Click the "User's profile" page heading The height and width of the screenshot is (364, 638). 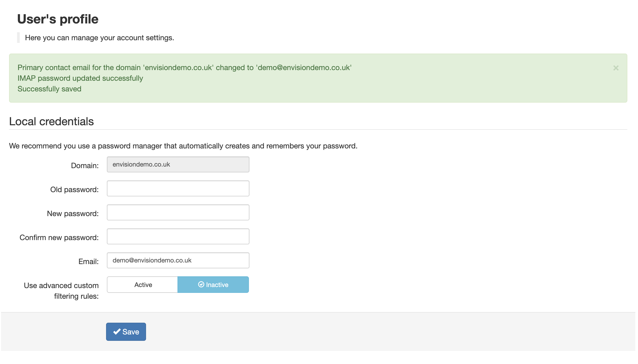click(58, 19)
